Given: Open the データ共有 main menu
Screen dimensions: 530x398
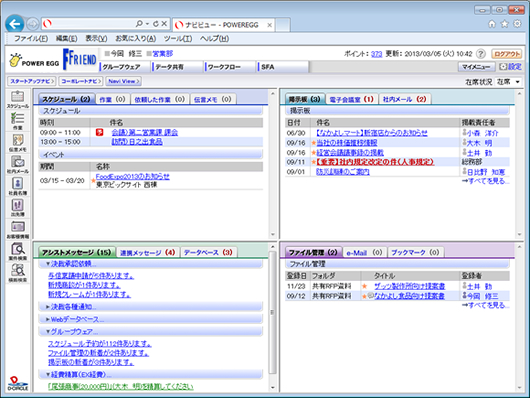Looking at the screenshot, I should tap(177, 67).
